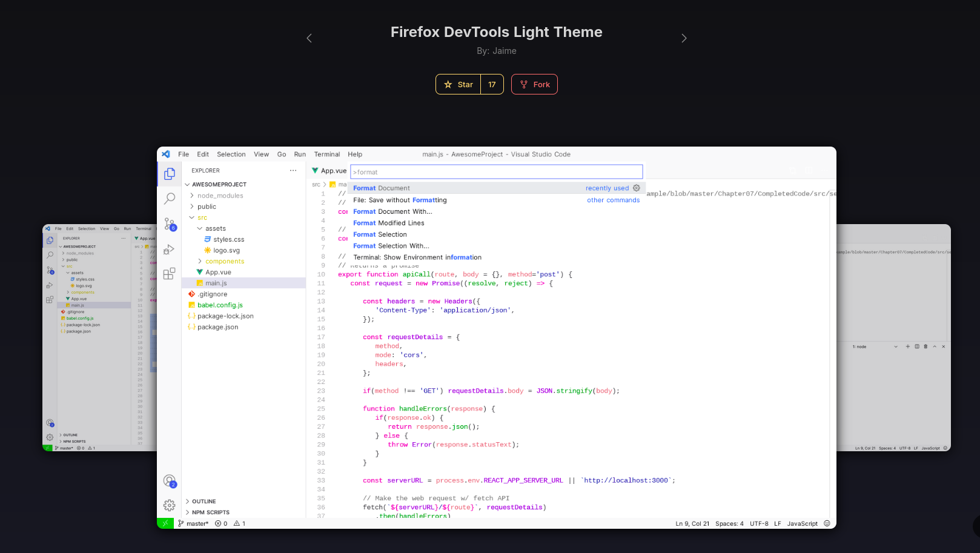This screenshot has height=553, width=980.
Task: Open the Extensions view icon
Action: click(170, 274)
